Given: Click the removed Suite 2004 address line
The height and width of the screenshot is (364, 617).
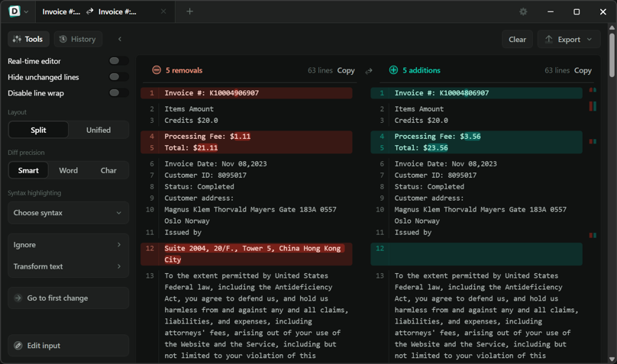Looking at the screenshot, I should [x=247, y=254].
